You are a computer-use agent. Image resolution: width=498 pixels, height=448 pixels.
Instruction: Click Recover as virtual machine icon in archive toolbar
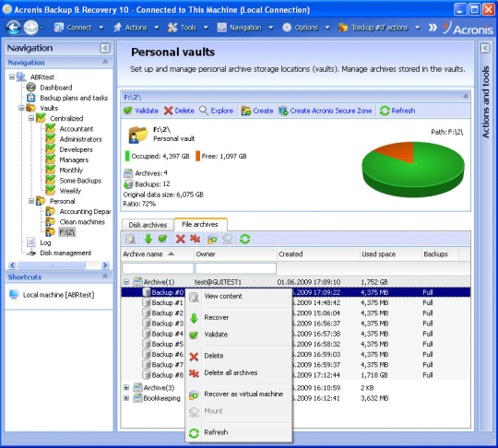click(212, 239)
